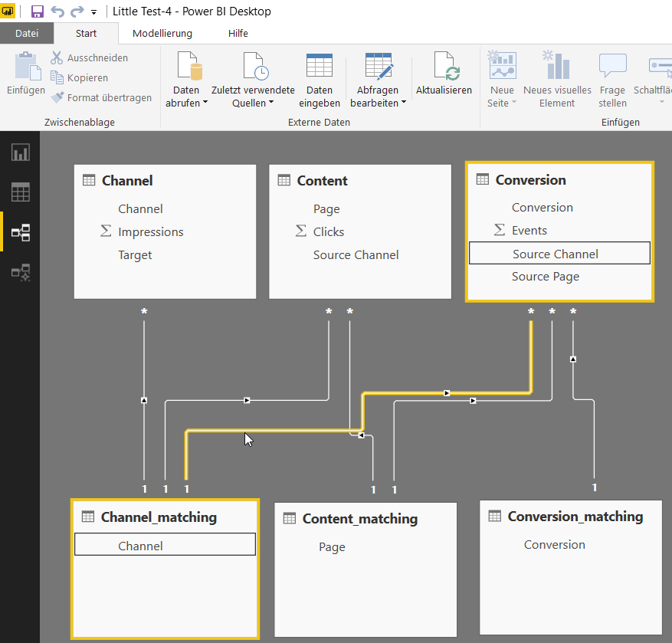This screenshot has height=643, width=672.
Task: Open the Hilfe ribbon tab
Action: (x=238, y=33)
